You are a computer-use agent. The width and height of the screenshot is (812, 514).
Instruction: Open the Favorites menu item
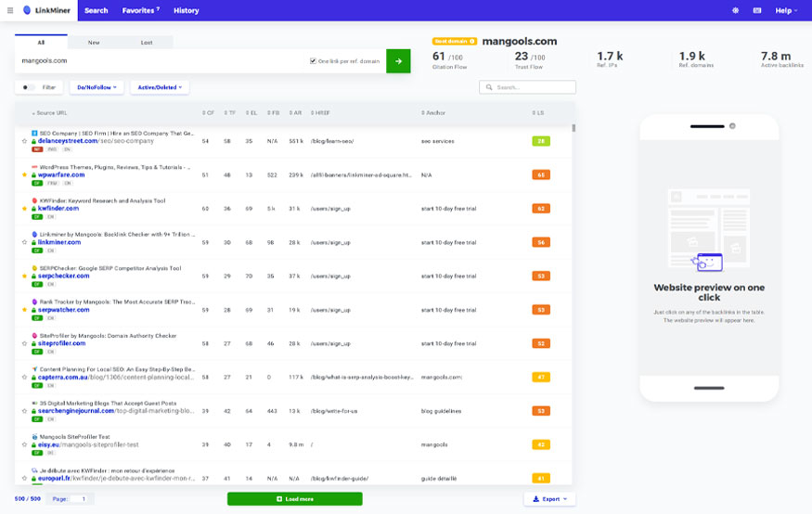point(141,10)
